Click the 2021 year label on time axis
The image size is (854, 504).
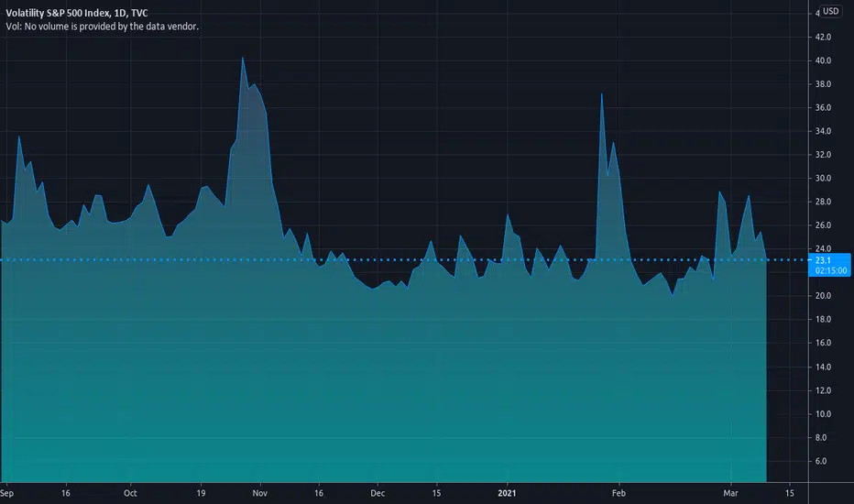(x=507, y=493)
